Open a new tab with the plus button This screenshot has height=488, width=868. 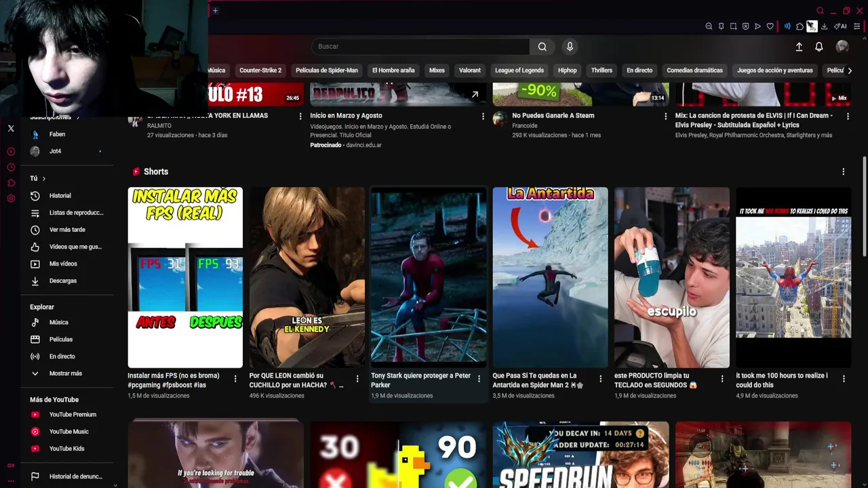[x=215, y=10]
